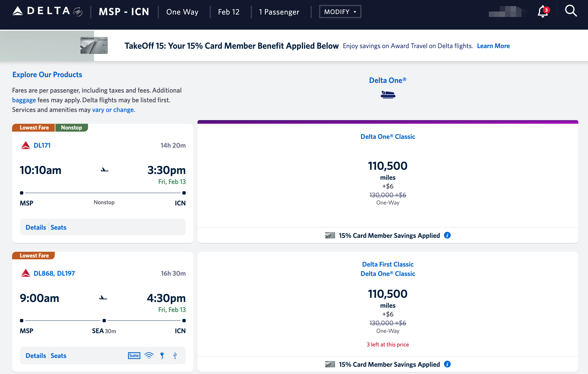Click Learn More in TakeOff 15 banner

493,46
